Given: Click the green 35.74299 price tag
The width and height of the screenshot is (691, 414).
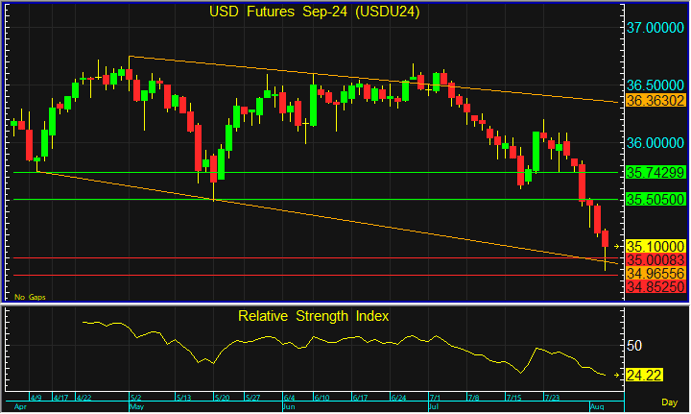Looking at the screenshot, I should click(655, 173).
